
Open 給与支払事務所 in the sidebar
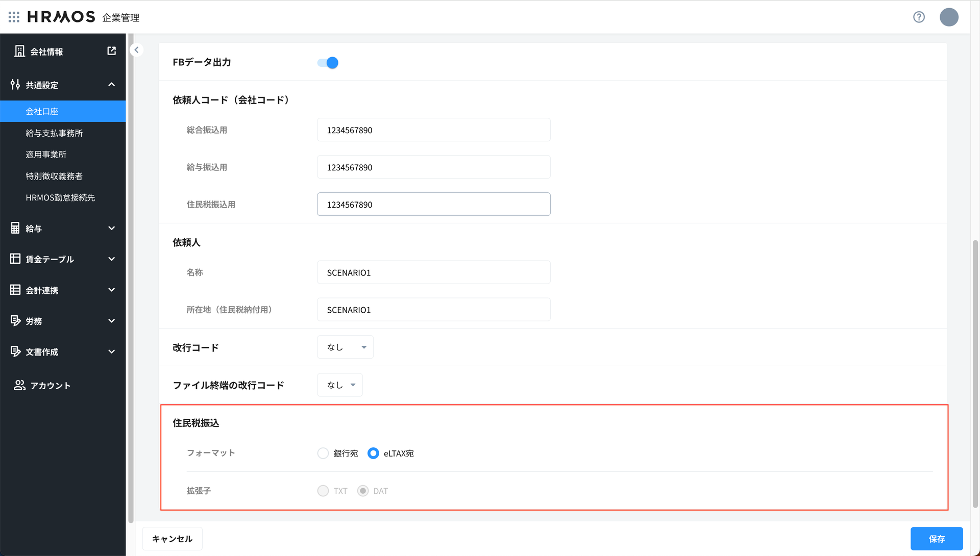tap(54, 133)
